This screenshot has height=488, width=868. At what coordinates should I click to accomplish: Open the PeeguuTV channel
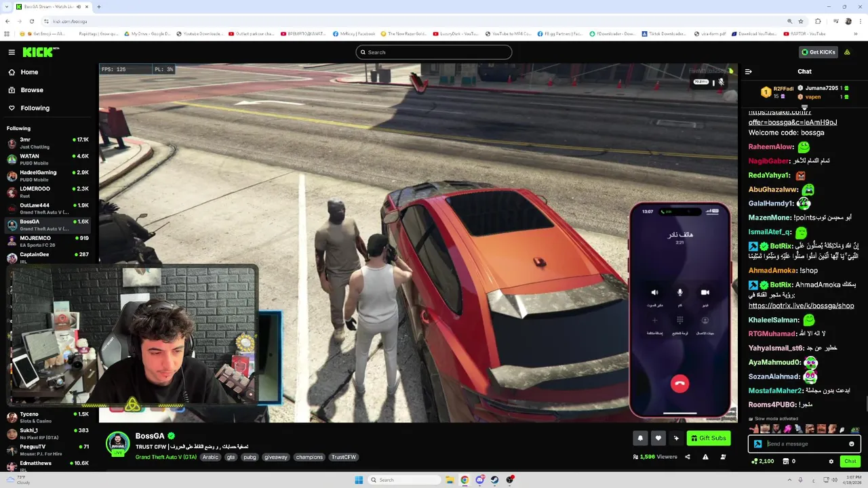47,449
